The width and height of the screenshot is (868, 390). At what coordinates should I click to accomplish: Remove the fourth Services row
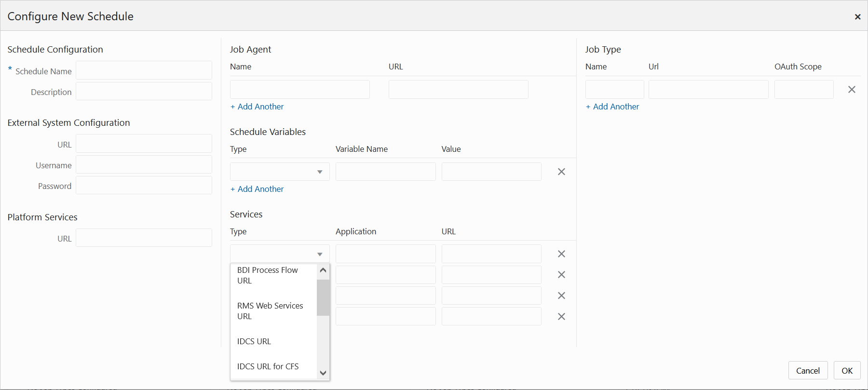561,317
